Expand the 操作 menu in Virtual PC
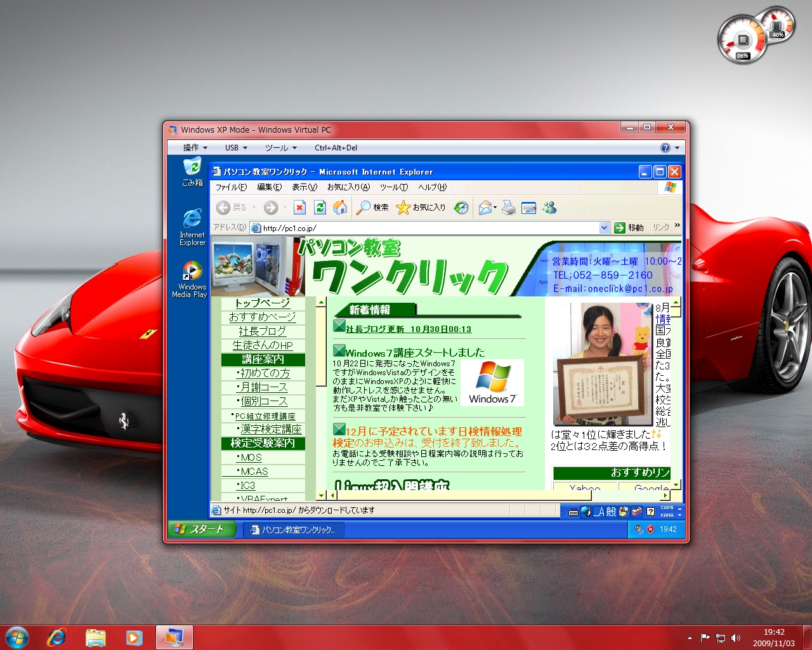The image size is (812, 650). tap(195, 148)
